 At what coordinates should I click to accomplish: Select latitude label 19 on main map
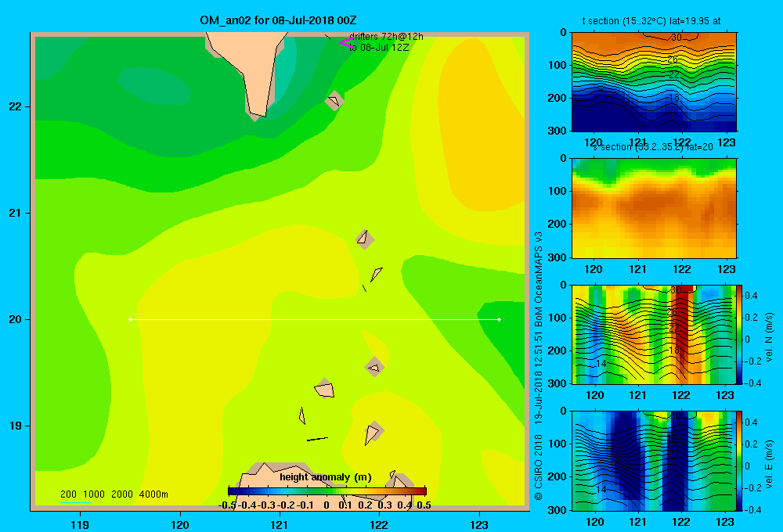coord(16,426)
